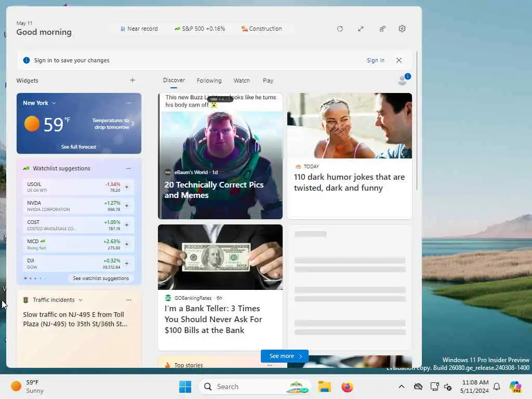Switch to the Following tab

(209, 81)
